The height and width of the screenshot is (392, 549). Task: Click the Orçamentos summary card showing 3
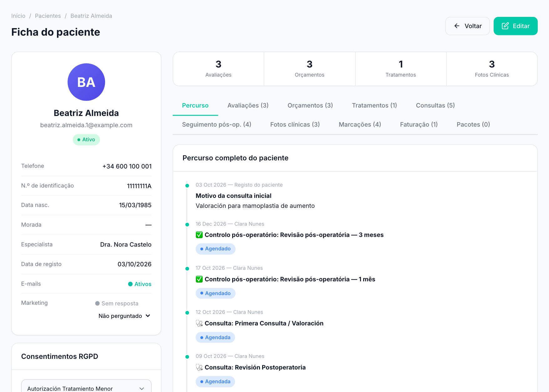(310, 69)
